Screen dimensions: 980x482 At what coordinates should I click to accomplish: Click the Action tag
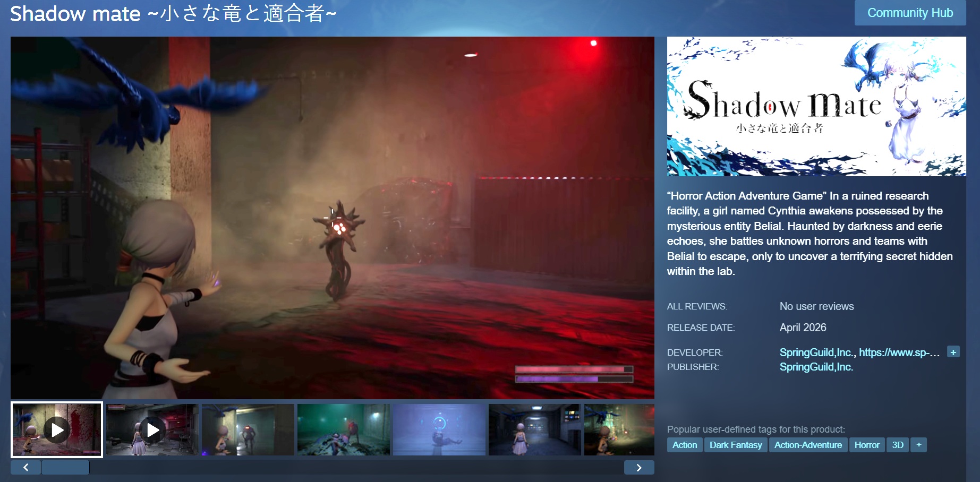click(685, 445)
